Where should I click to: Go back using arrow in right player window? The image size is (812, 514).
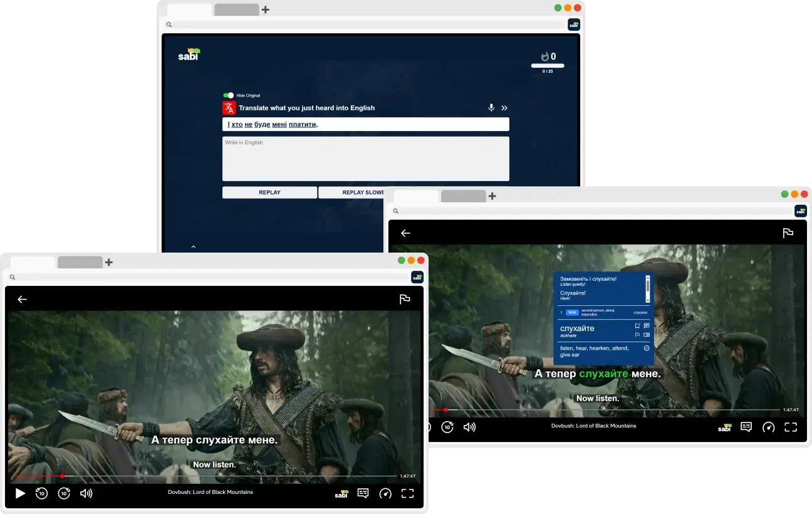tap(405, 233)
